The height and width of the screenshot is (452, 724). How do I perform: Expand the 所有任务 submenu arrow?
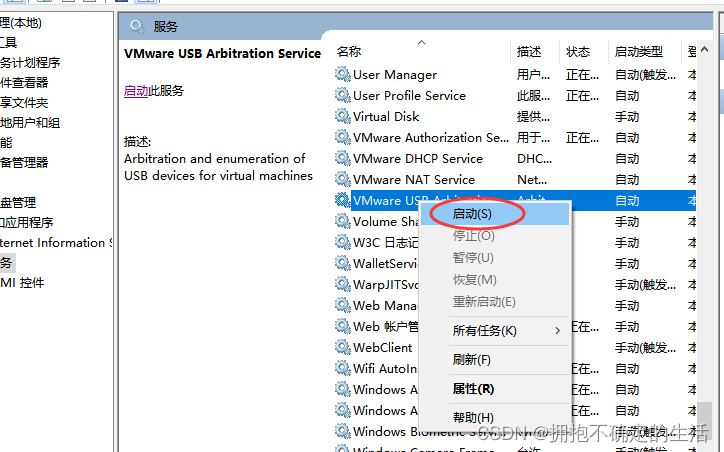coord(558,331)
